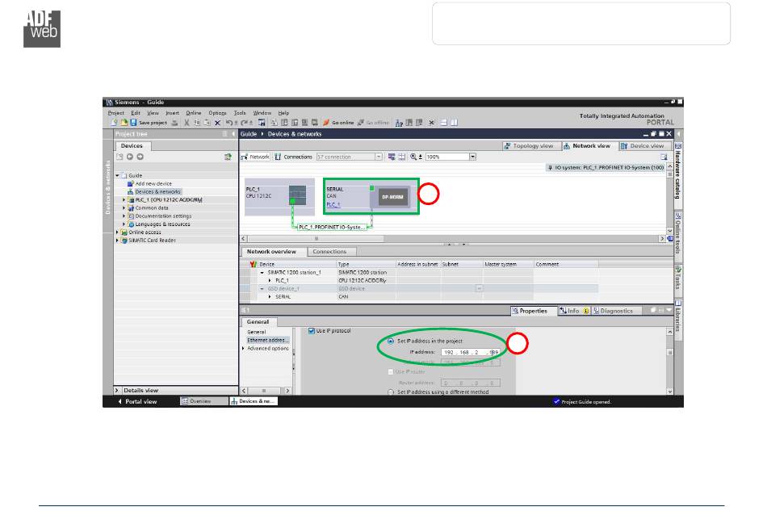The width and height of the screenshot is (767, 532).
Task: Select Set IP address using a different method
Action: tap(390, 392)
